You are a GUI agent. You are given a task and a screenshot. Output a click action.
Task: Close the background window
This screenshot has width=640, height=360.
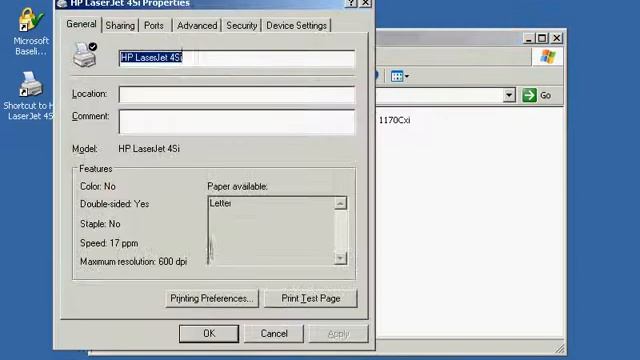(556, 38)
